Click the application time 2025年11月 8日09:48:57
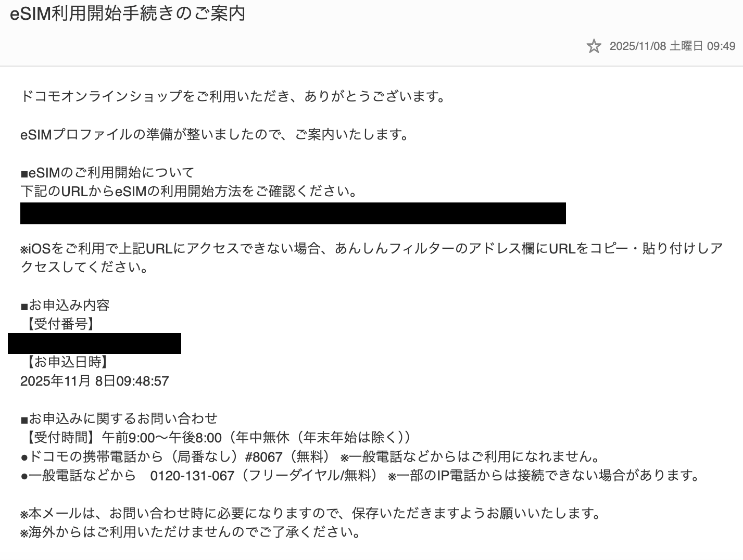Screen dimensions: 743x560 (95, 381)
